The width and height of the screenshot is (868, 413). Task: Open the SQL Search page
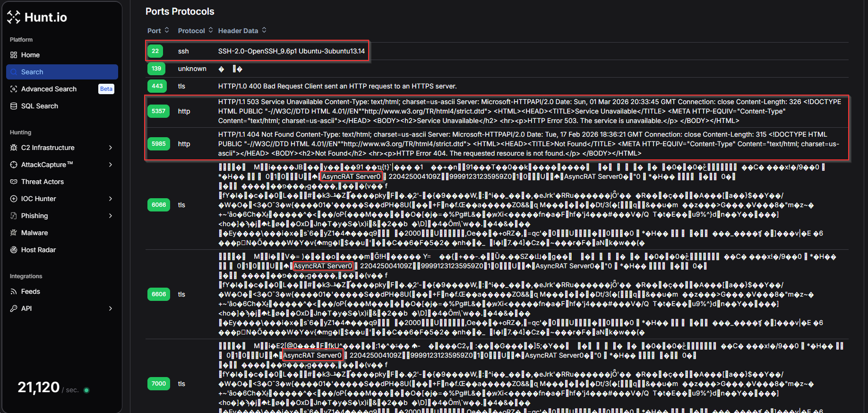(40, 106)
